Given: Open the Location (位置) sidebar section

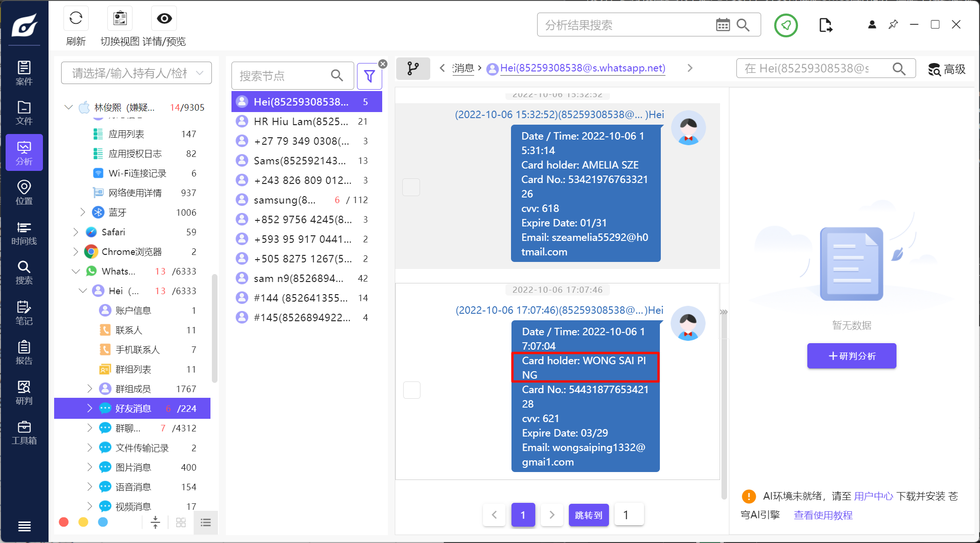Looking at the screenshot, I should [24, 193].
